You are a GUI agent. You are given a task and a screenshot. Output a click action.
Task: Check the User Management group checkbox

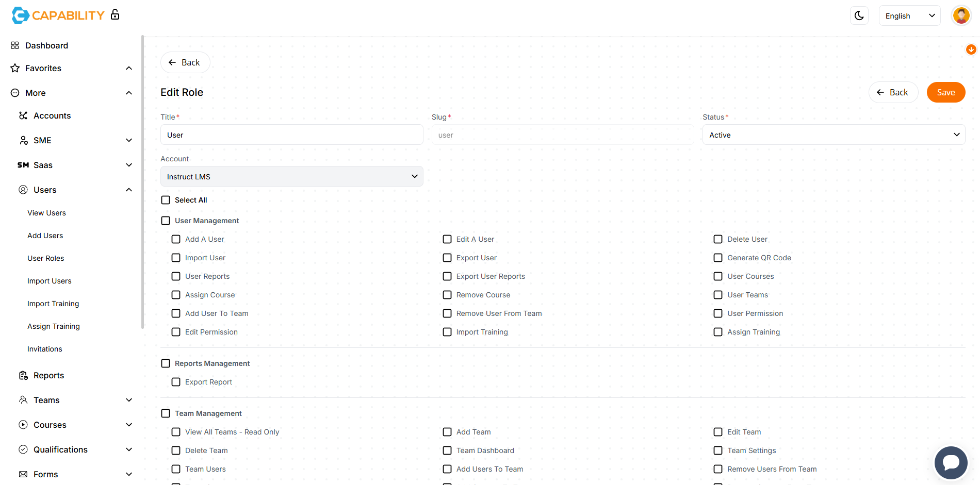[166, 221]
